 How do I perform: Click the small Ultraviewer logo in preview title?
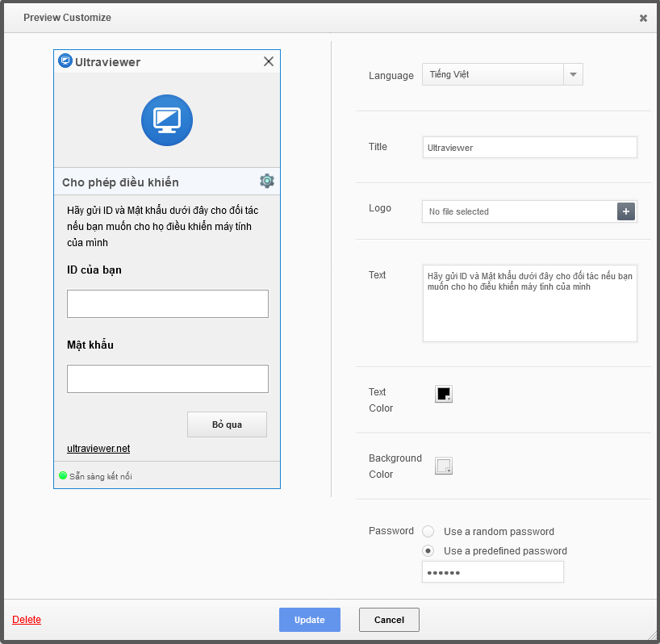click(65, 61)
